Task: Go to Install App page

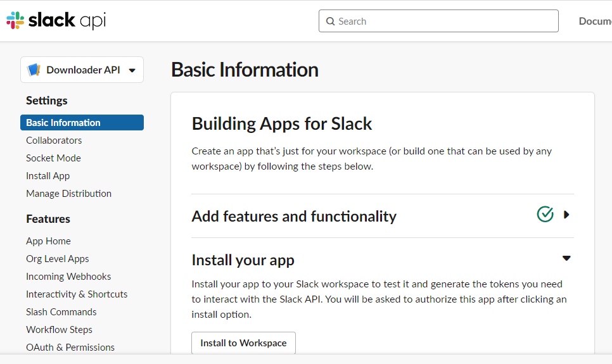Action: 48,176
